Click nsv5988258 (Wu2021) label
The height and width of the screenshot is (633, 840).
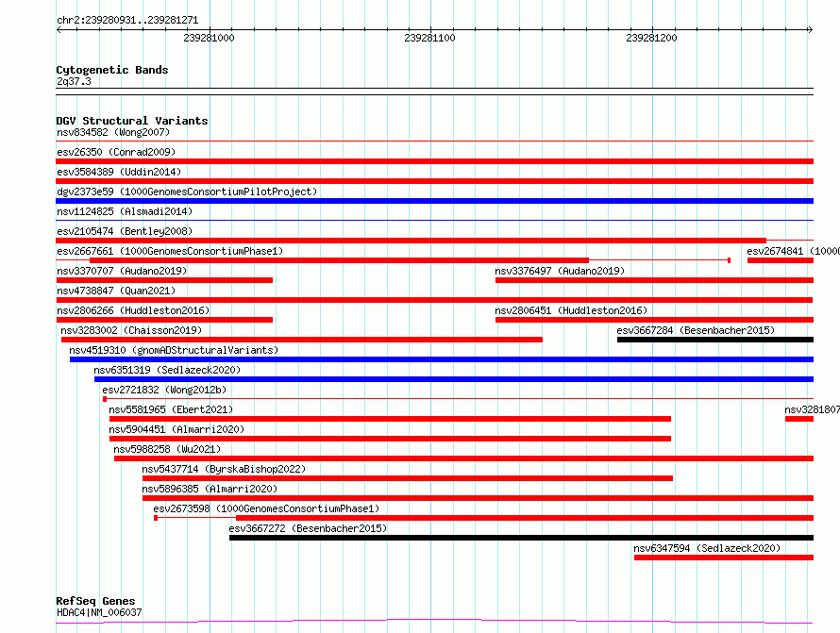click(167, 449)
